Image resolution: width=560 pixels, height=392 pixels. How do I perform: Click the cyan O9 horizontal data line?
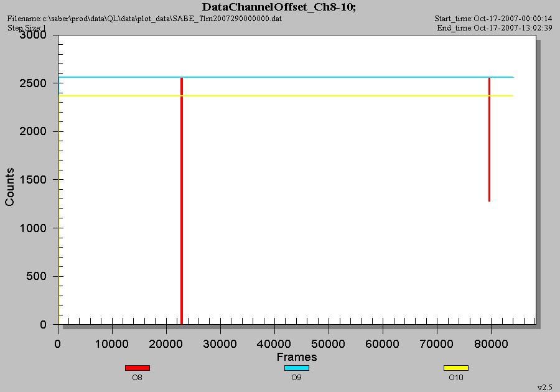(x=286, y=77)
